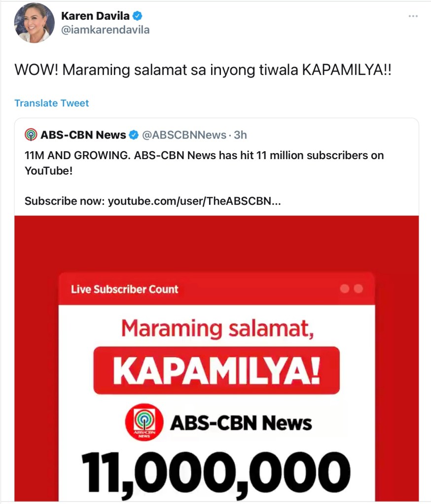Click the right dot in subscriber count header
431x504 pixels.
point(358,289)
